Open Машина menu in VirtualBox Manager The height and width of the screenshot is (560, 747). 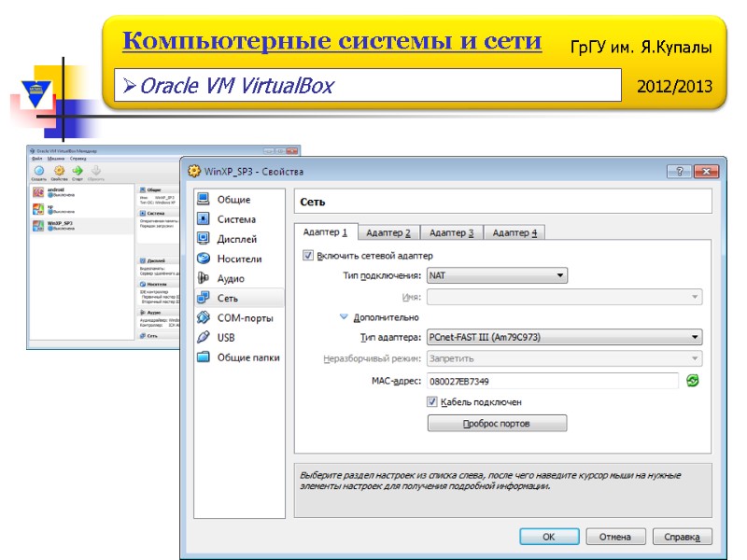point(56,158)
